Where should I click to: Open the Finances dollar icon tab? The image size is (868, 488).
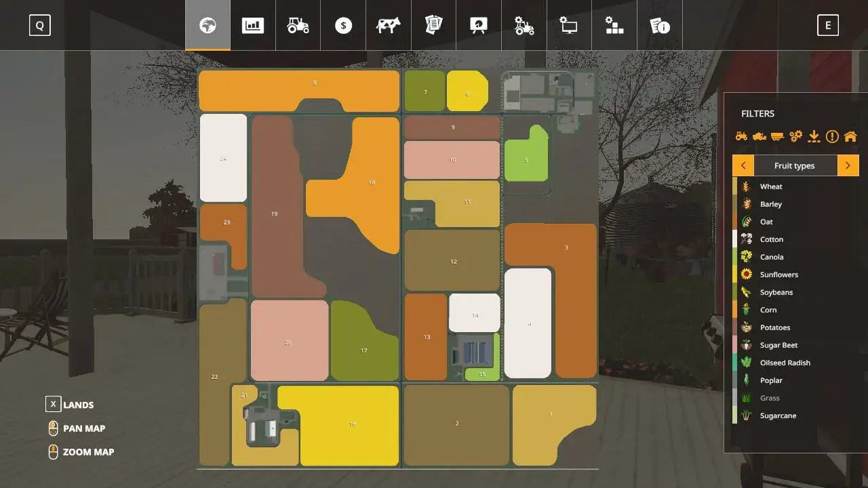(x=343, y=26)
